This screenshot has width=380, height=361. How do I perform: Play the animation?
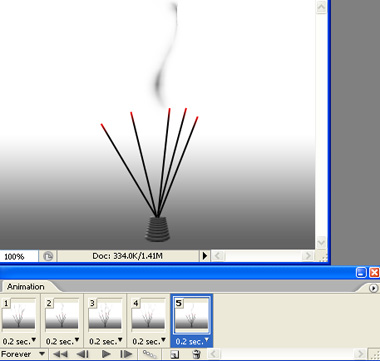106,354
